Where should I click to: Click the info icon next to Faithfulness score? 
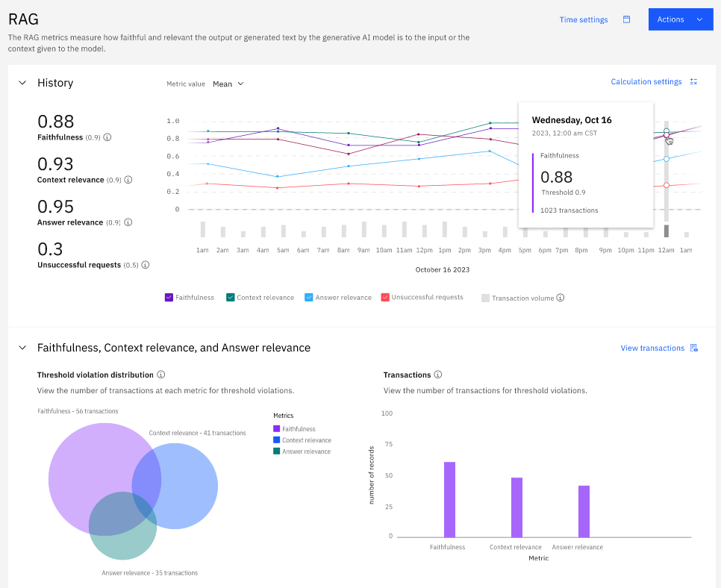tap(107, 137)
